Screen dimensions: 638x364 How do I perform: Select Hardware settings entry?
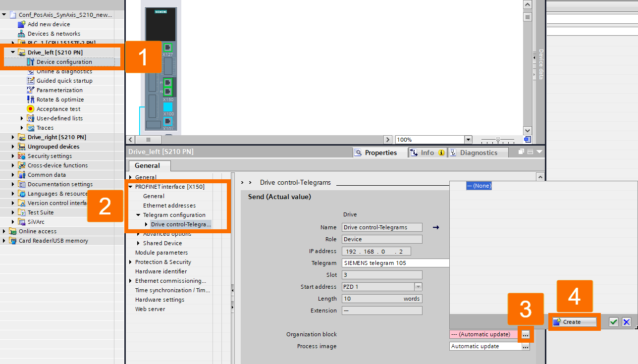pos(159,300)
